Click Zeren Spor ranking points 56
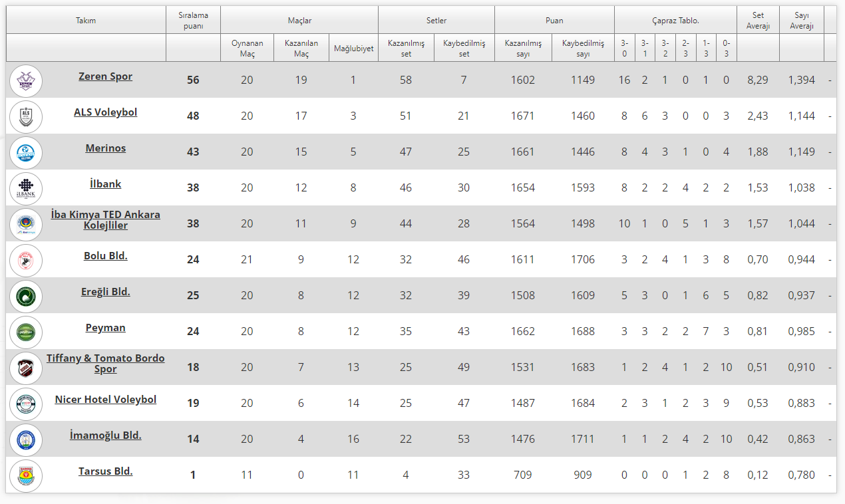 click(x=193, y=80)
